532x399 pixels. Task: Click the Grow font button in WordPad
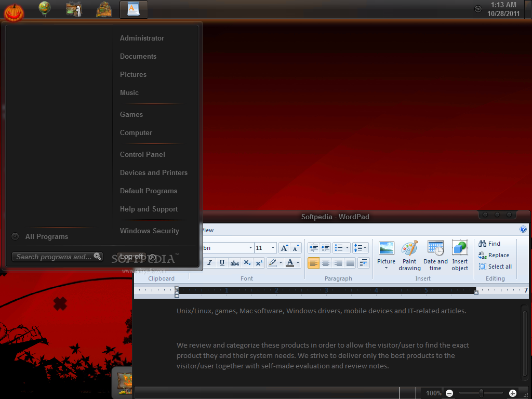(284, 248)
